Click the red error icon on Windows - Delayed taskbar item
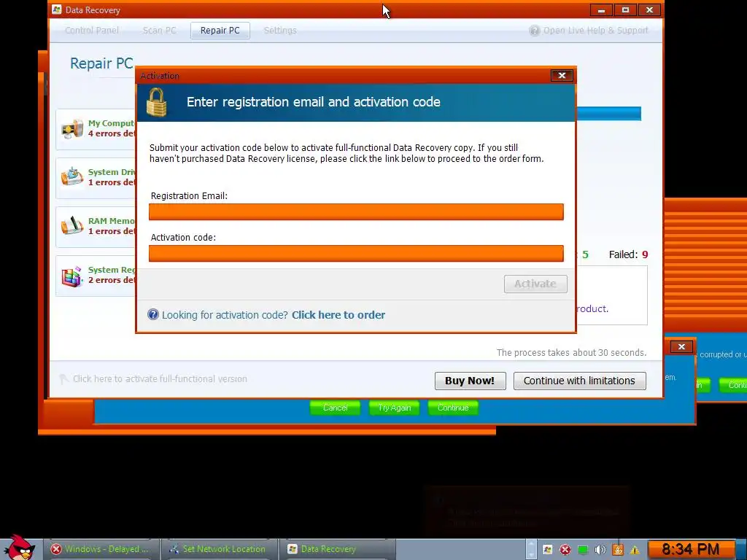This screenshot has width=747, height=560. (x=56, y=549)
